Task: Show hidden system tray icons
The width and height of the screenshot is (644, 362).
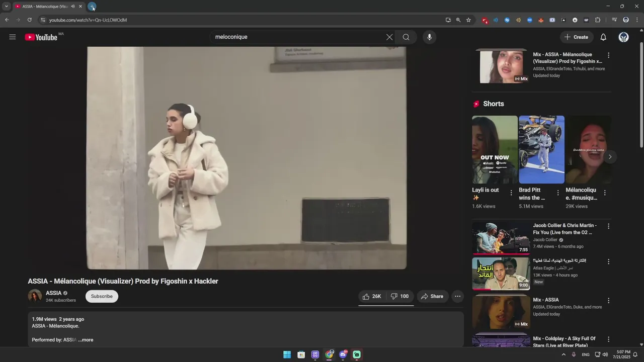Action: pos(563,355)
